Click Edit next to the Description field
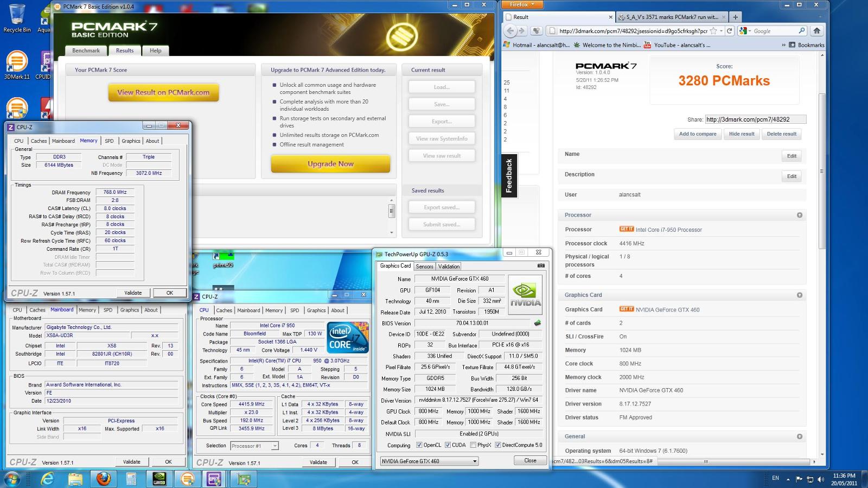Image resolution: width=868 pixels, height=488 pixels. pyautogui.click(x=792, y=176)
